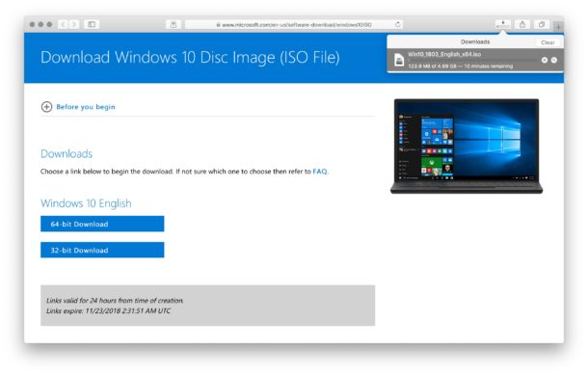The width and height of the screenshot is (588, 375).
Task: Open the FAQ link
Action: [x=320, y=172]
